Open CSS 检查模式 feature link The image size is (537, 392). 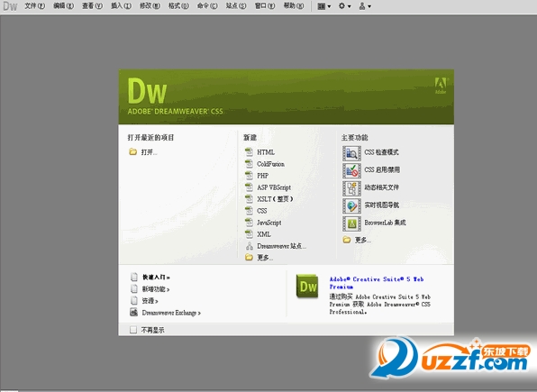click(381, 152)
